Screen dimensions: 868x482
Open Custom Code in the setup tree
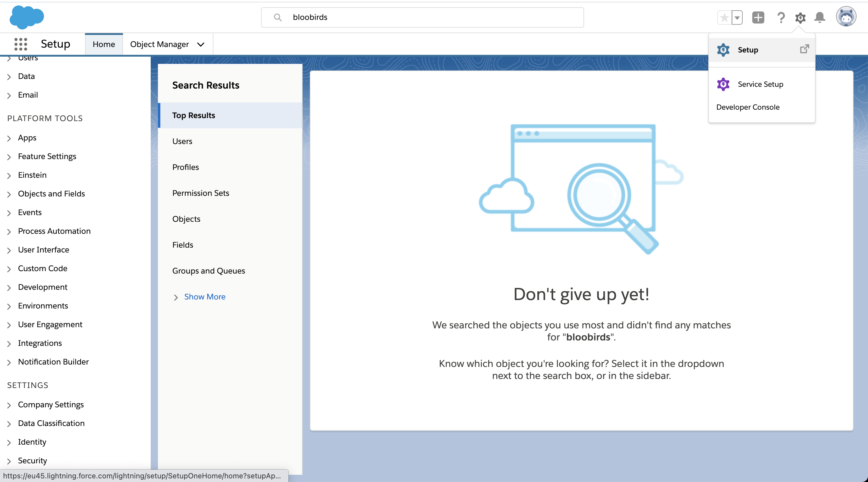click(42, 268)
